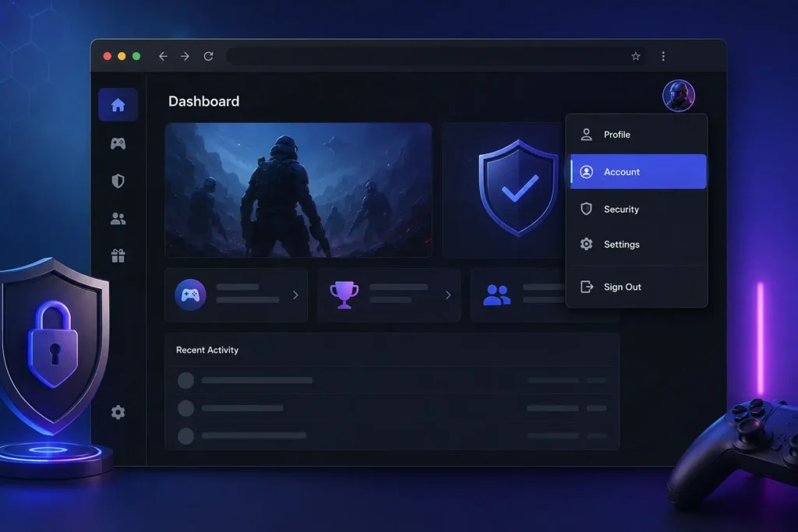Image resolution: width=798 pixels, height=532 pixels.
Task: Go back with the browser left arrow
Action: [163, 56]
